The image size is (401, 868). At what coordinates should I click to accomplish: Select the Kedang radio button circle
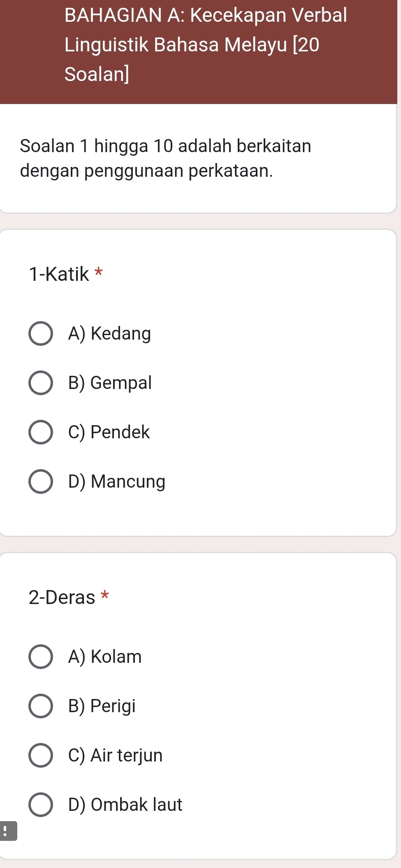40,333
